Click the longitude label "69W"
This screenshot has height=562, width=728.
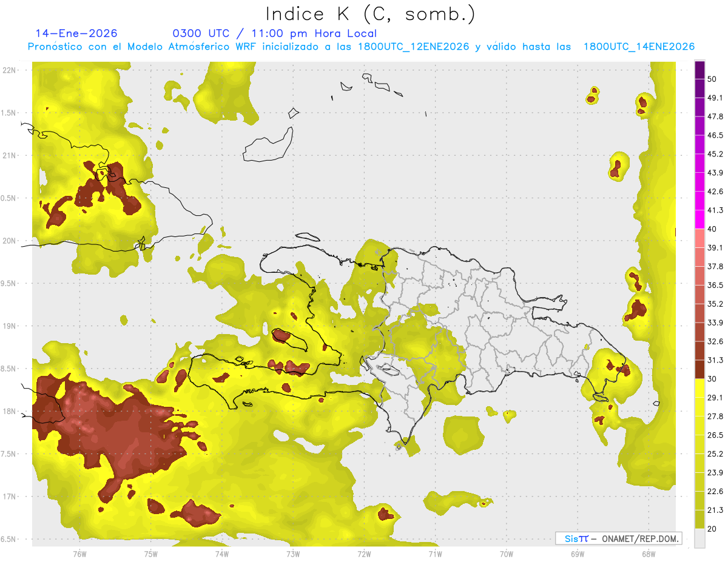(577, 554)
